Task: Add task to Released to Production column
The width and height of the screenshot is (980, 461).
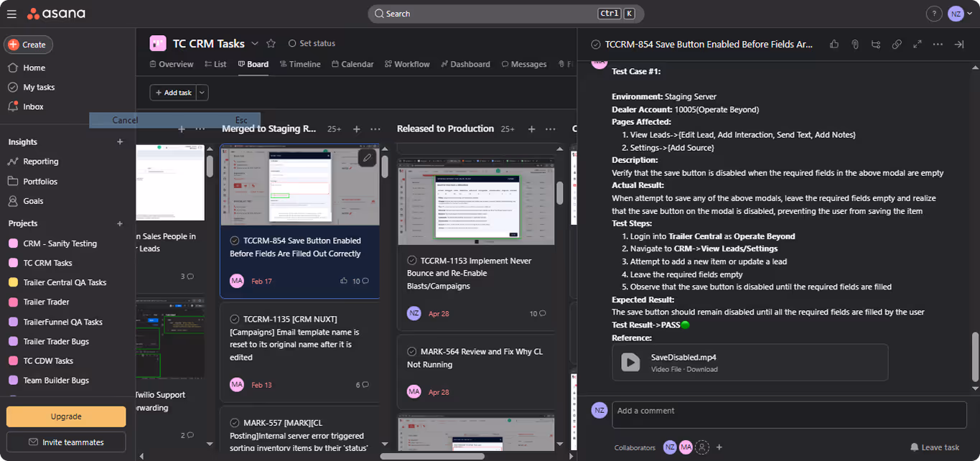Action: tap(531, 129)
